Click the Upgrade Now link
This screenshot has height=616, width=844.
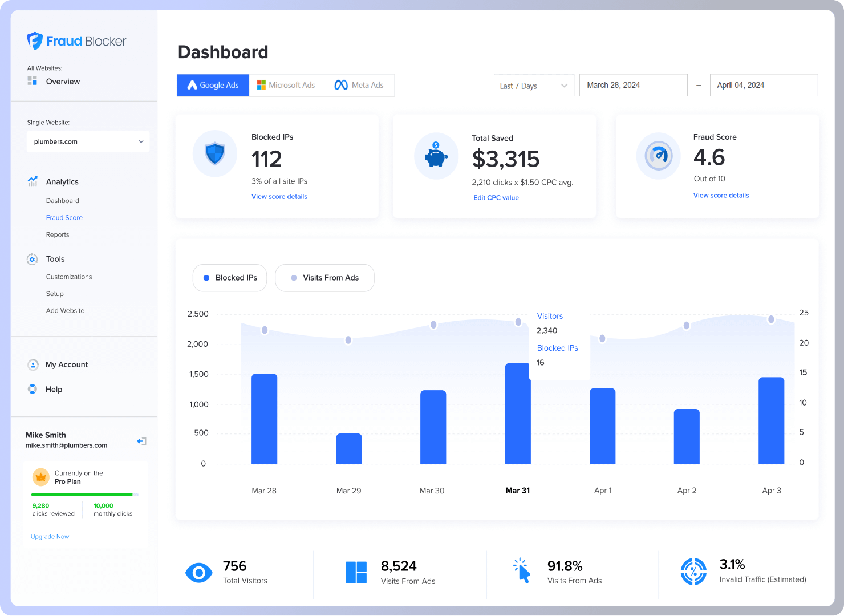[50, 536]
